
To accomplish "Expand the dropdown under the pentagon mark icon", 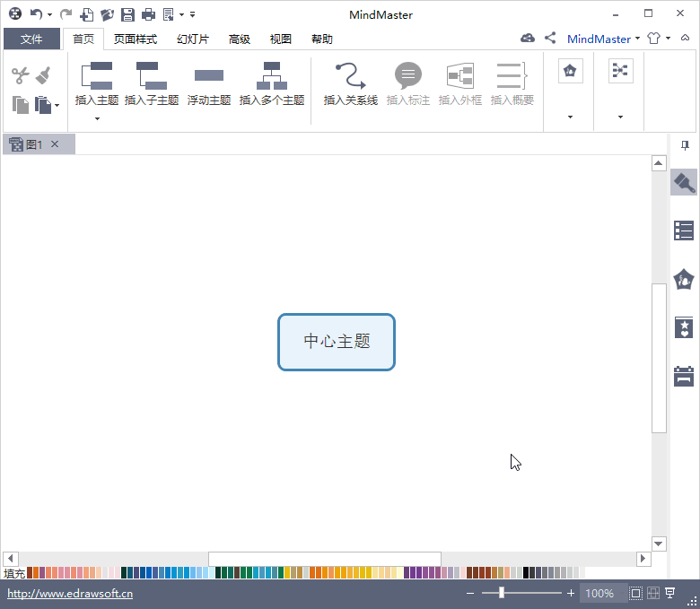I will [x=570, y=117].
